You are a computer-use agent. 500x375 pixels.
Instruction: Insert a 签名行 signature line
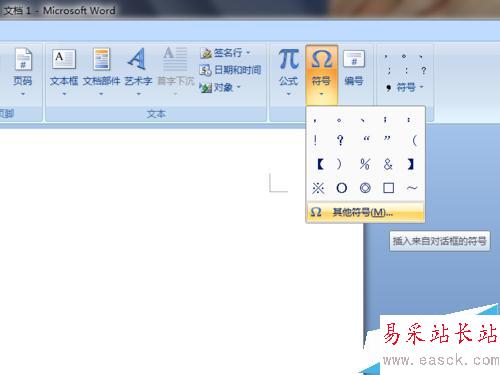point(224,53)
